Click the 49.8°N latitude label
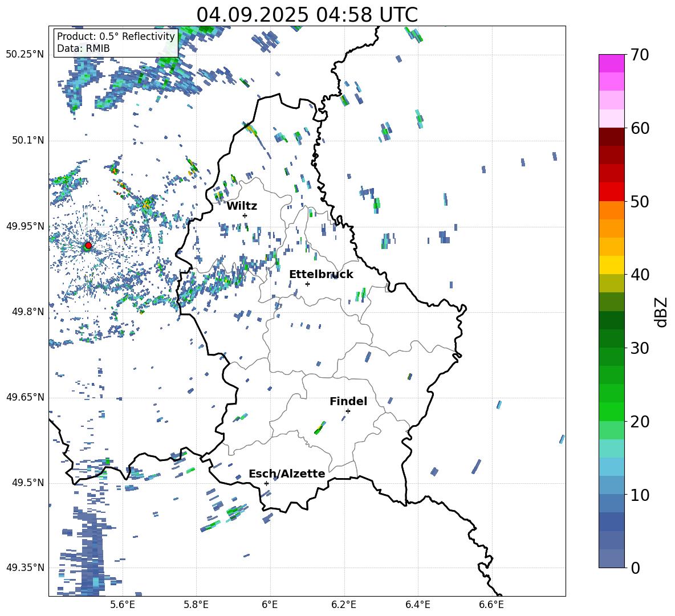 (28, 312)
